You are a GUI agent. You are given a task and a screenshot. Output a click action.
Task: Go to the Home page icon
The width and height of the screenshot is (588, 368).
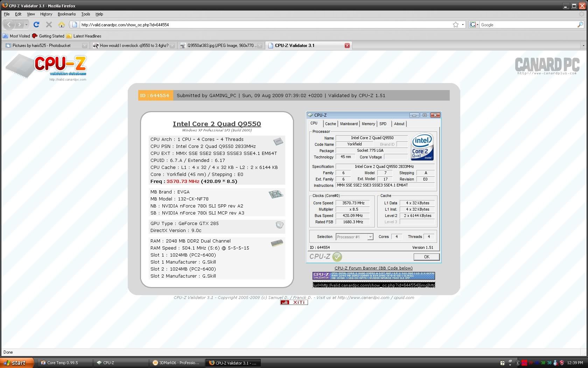pyautogui.click(x=62, y=25)
